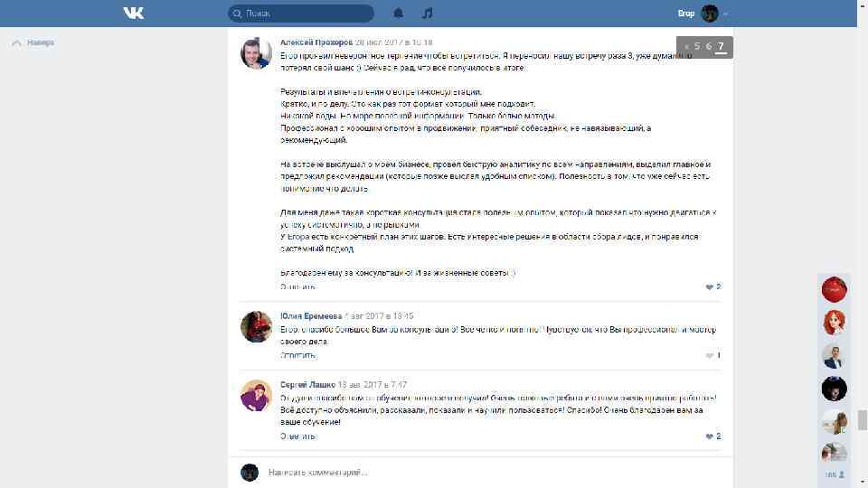This screenshot has width=868, height=488.
Task: Like Сергей Лашко's comment heart
Action: pyautogui.click(x=709, y=436)
